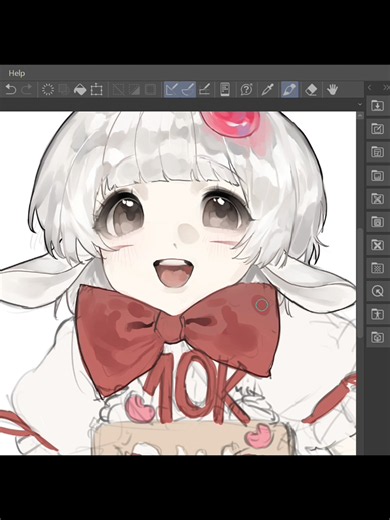390x520 pixels.
Task: Click the Redo arrow icon
Action: 27,89
